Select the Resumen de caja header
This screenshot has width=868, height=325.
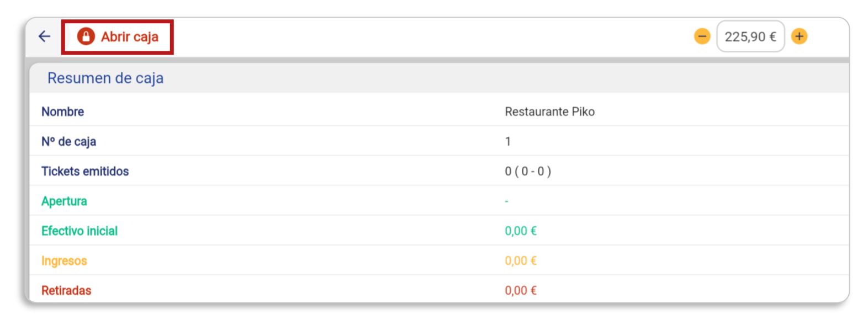(x=105, y=78)
